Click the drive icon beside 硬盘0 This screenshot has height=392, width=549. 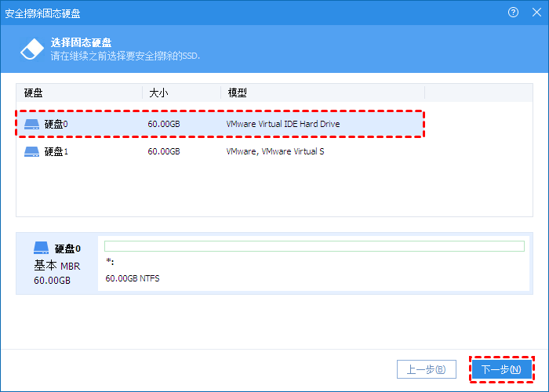tap(31, 124)
